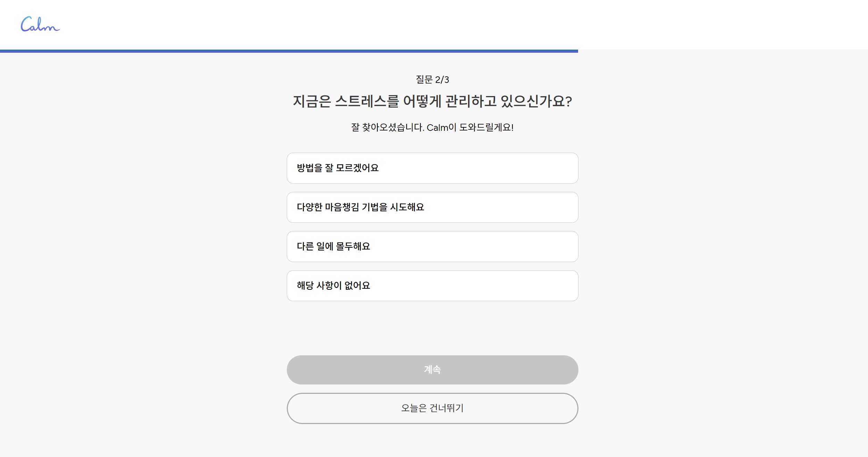Answer that none of these apply
The image size is (868, 457).
click(432, 286)
